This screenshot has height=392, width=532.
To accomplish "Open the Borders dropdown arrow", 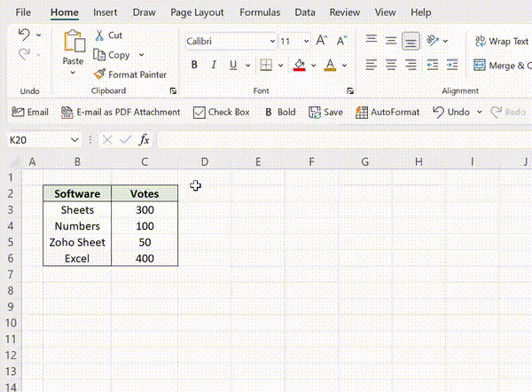I will tap(281, 65).
